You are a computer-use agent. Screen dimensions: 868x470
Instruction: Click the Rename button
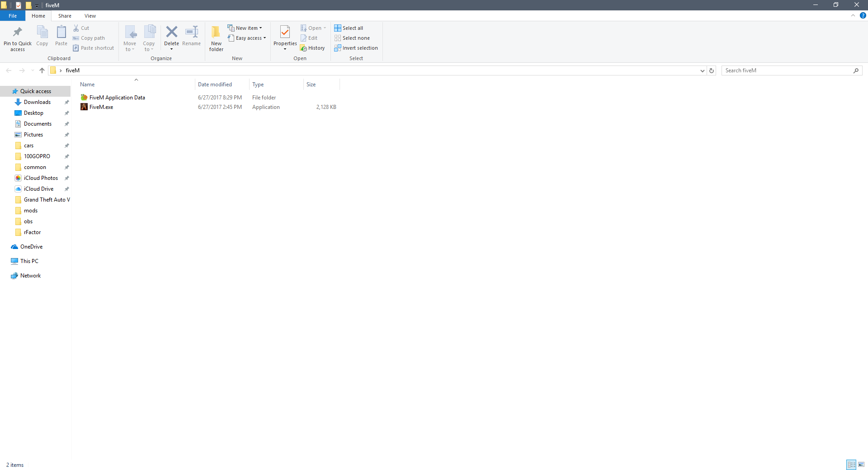pyautogui.click(x=191, y=36)
